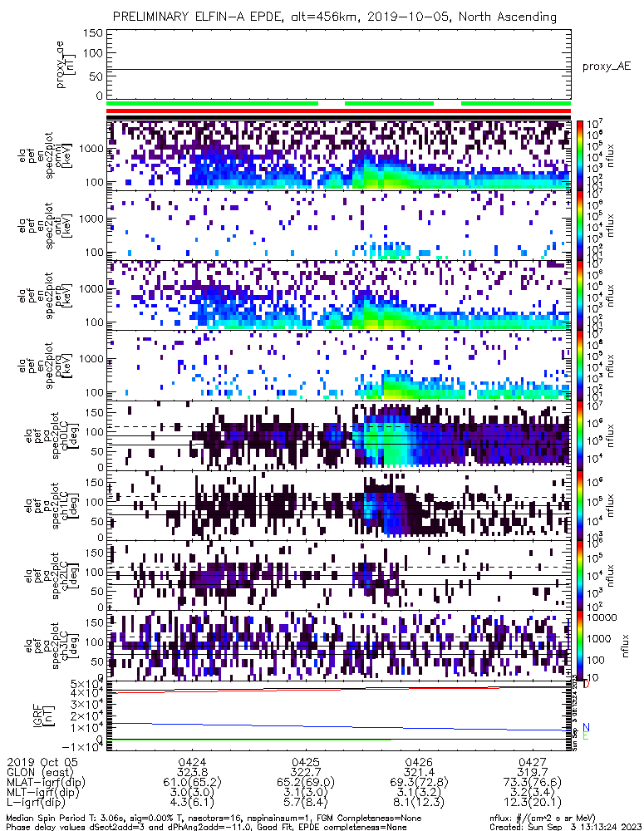Click the anti energy spectrogram panel
This screenshot has width=644, height=831.
click(339, 225)
